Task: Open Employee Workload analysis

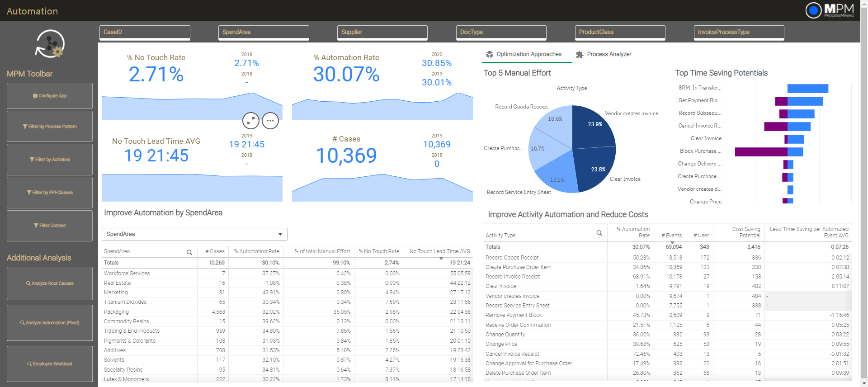Action: [x=50, y=364]
